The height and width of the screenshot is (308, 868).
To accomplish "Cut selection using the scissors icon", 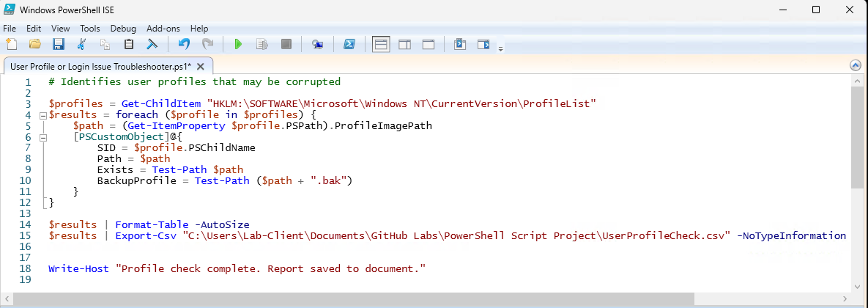I will coord(82,44).
